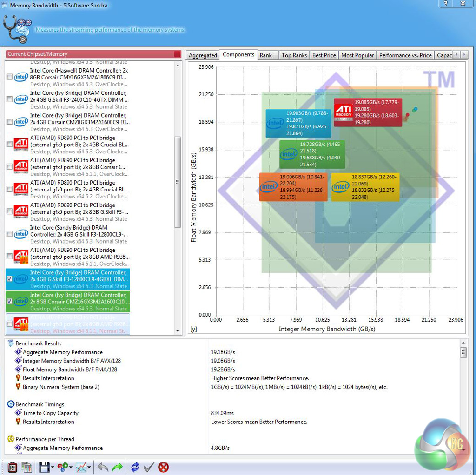Click the colored gears options icon
This screenshot has height=475, width=476.
point(63,467)
